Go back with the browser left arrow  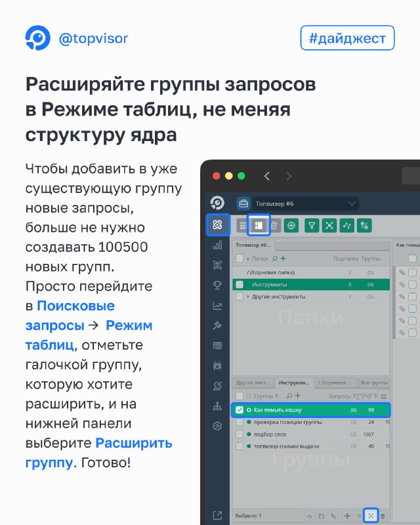coord(267,176)
